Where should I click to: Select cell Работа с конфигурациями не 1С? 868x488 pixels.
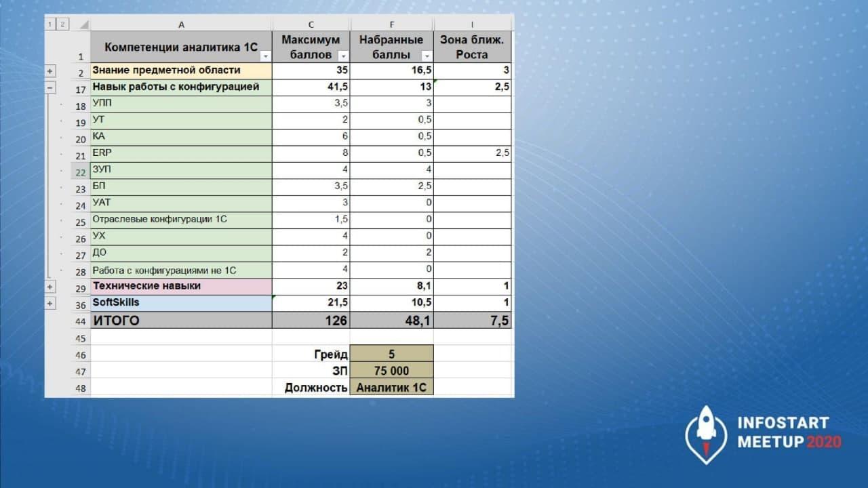pos(181,270)
